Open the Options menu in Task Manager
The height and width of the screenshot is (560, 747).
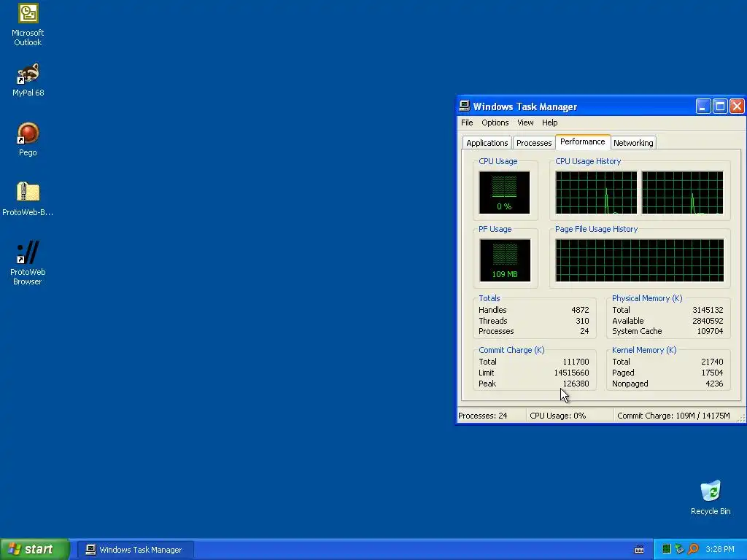pos(495,122)
